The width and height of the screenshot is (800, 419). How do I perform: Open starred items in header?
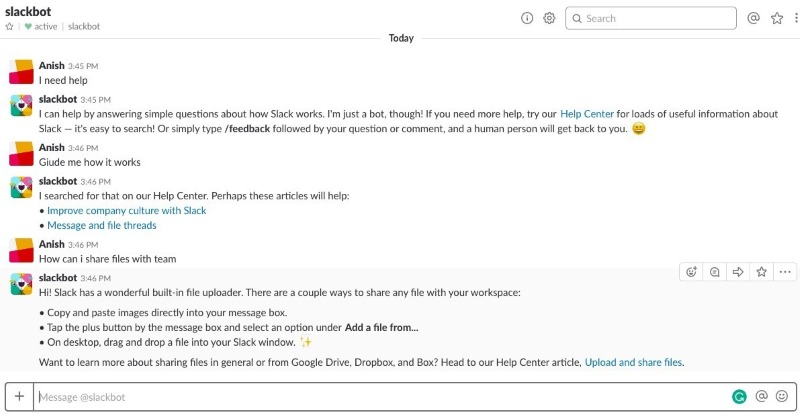(x=777, y=18)
